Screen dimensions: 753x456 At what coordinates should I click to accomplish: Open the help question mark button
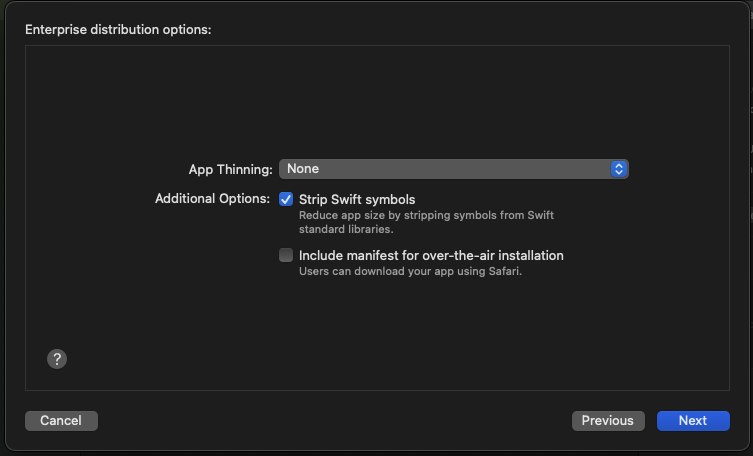click(57, 359)
